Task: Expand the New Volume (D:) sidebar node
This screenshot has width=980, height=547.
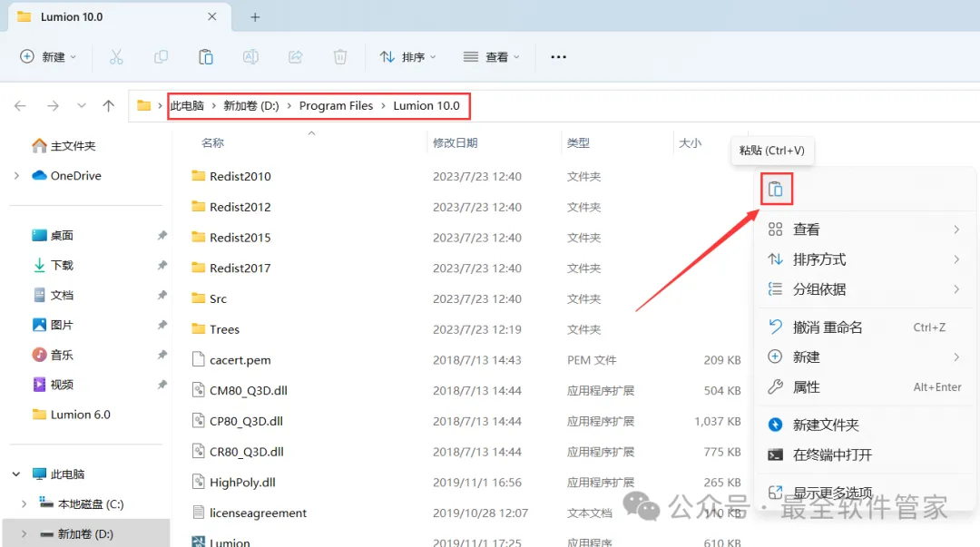Action: coord(24,534)
